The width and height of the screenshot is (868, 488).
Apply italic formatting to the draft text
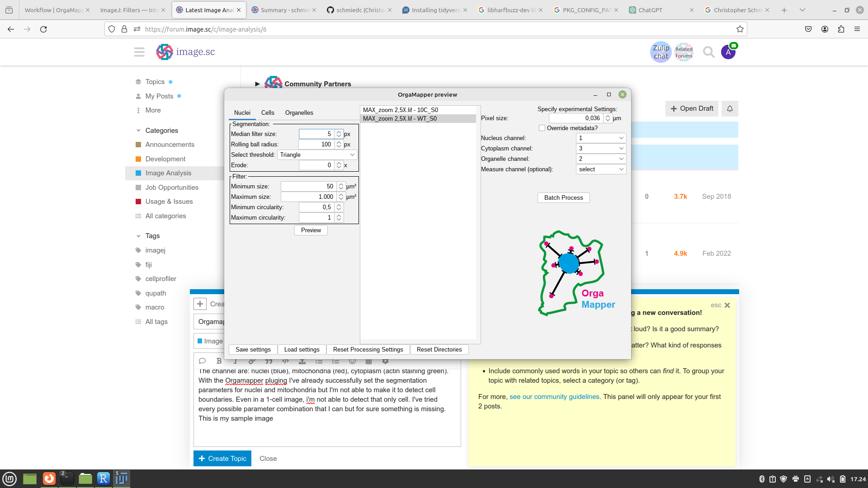pos(235,361)
